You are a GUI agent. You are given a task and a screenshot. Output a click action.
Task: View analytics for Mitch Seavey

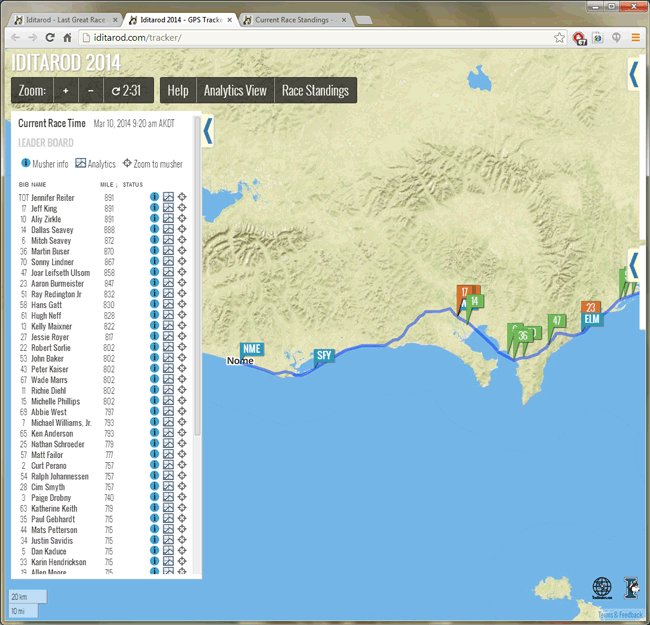168,240
